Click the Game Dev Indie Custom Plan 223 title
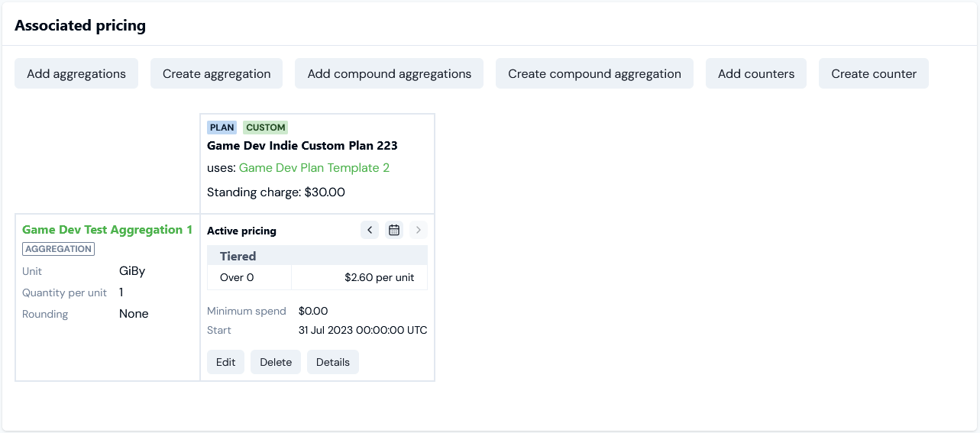The image size is (980, 433). 302,145
